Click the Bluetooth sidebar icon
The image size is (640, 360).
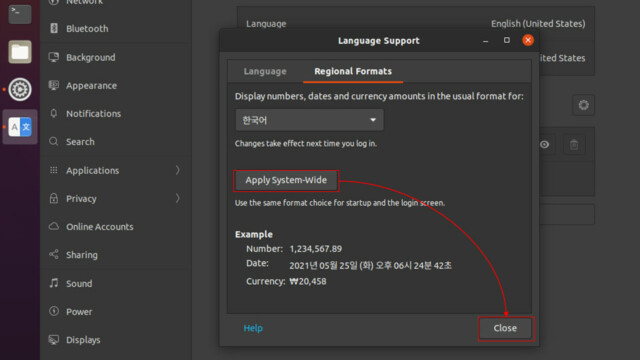tap(54, 28)
